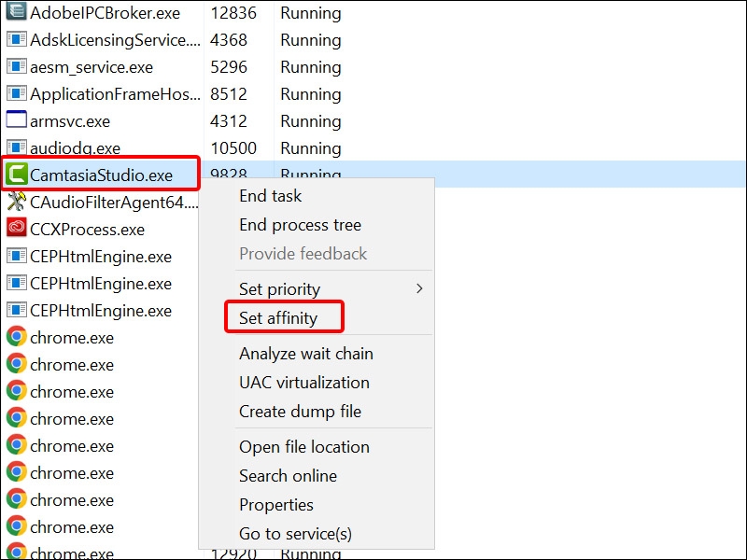Click Search online menu entry
The width and height of the screenshot is (747, 560).
pyautogui.click(x=289, y=476)
